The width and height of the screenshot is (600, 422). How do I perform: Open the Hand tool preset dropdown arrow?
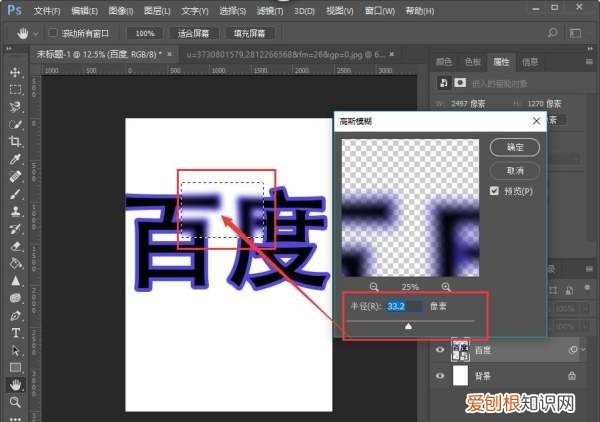[36, 34]
